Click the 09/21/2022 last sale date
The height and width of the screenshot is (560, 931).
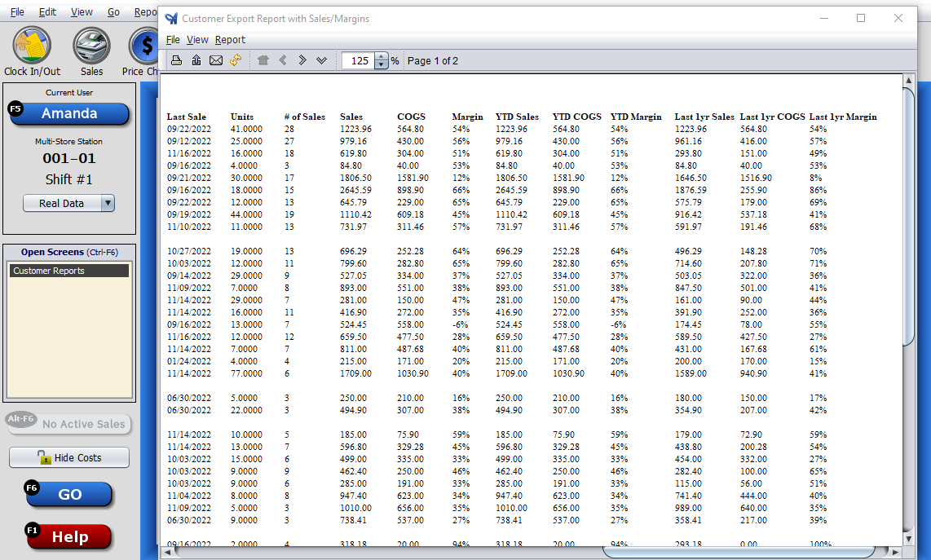pos(189,178)
